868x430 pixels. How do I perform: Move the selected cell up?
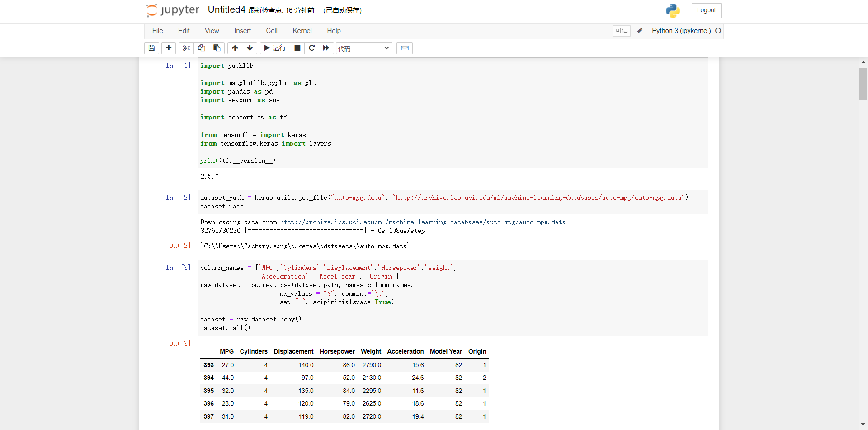(235, 48)
